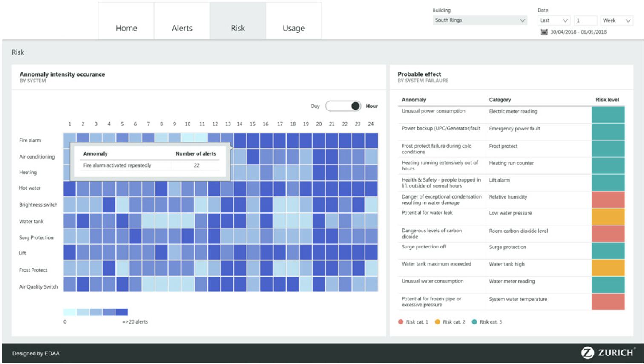Click red risk swatch for Relative humidity
Screen dimensions: 644x364
tap(608, 199)
